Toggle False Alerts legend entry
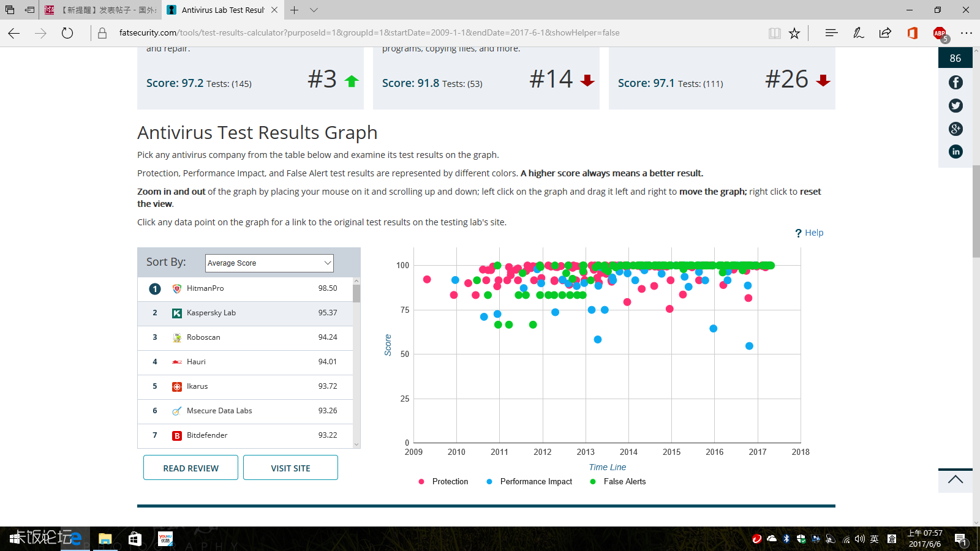Screen dimensions: 980x551 click(x=624, y=482)
